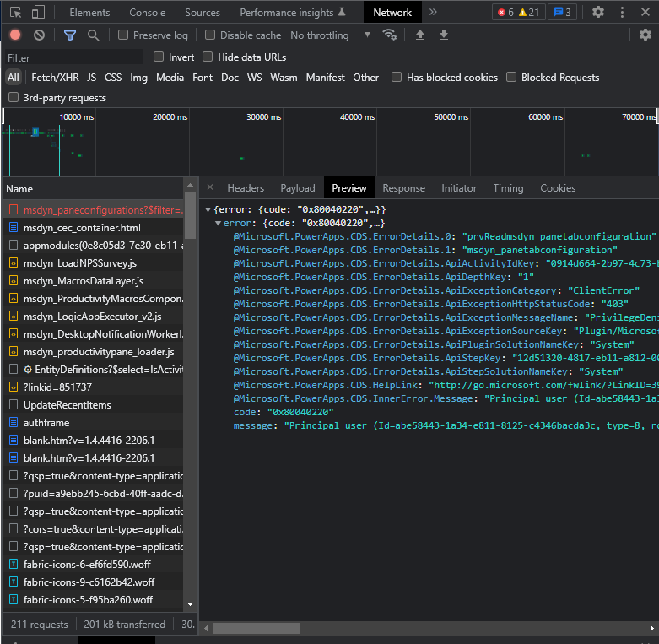This screenshot has height=644, width=659.
Task: Import HAR file upload icon
Action: tap(420, 35)
